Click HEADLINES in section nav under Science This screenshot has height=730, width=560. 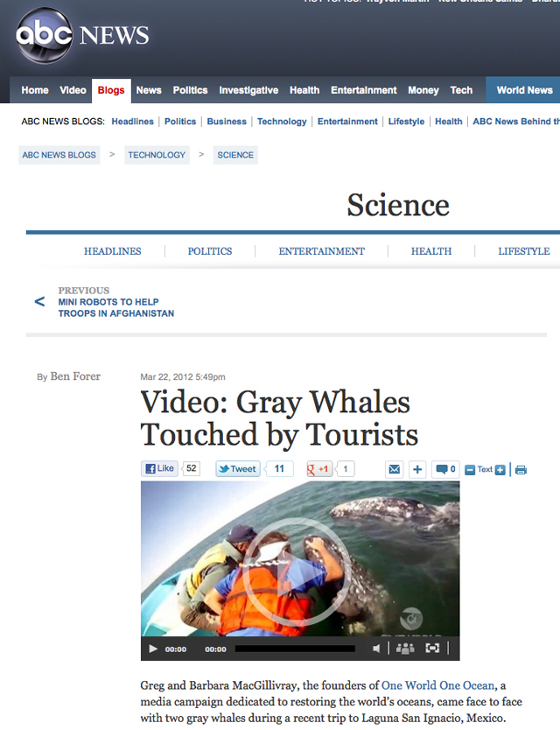click(x=113, y=251)
